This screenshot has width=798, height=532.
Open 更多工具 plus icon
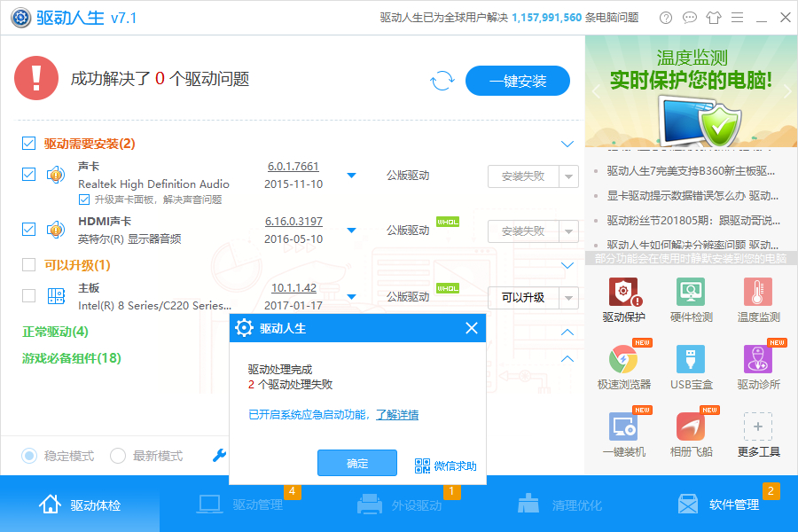click(758, 426)
